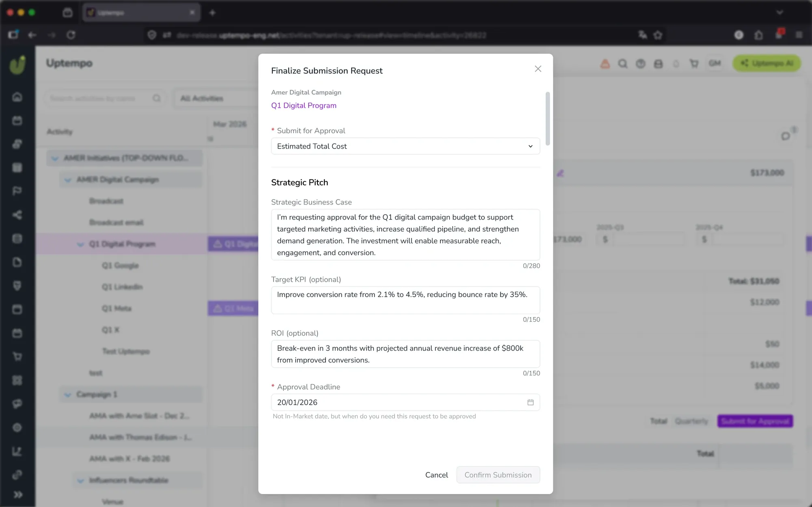This screenshot has width=812, height=507.
Task: Open the calendar icon below Home in sidebar
Action: (17, 121)
